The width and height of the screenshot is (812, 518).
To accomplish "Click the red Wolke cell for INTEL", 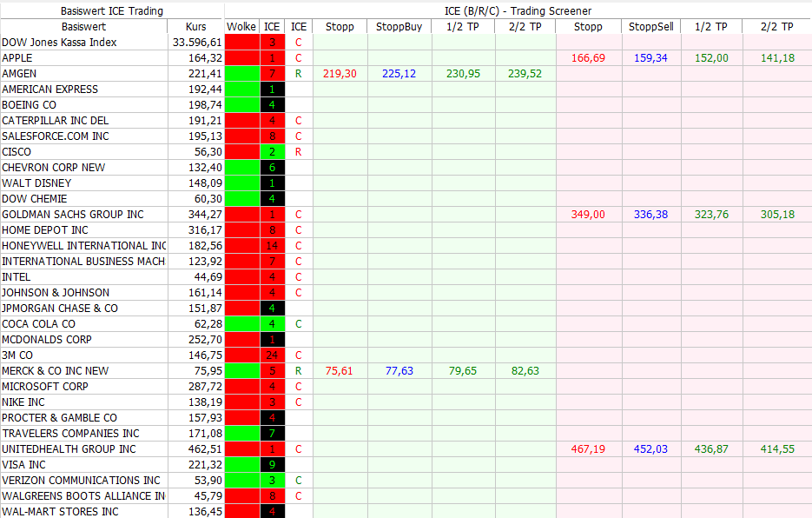I will pos(241,277).
